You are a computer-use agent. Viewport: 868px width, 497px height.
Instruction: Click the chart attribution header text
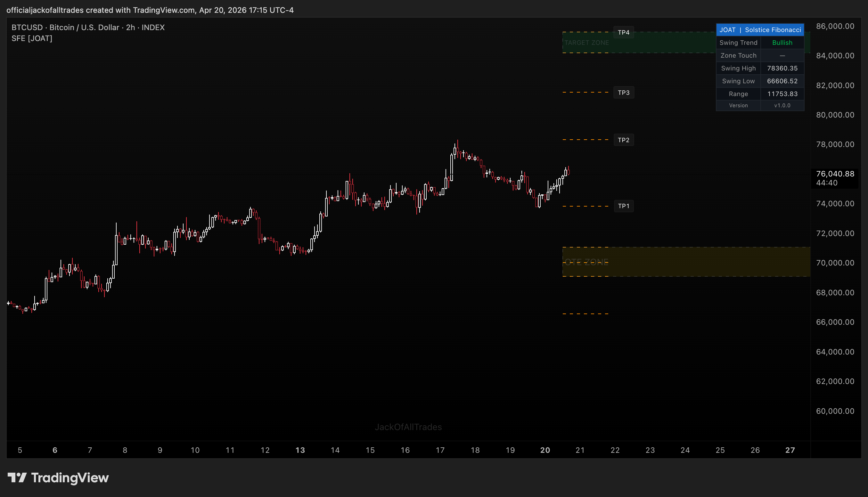tap(150, 10)
